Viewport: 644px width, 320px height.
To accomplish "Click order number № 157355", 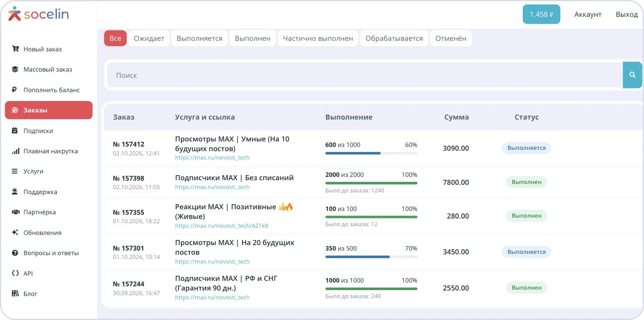I will (x=128, y=213).
